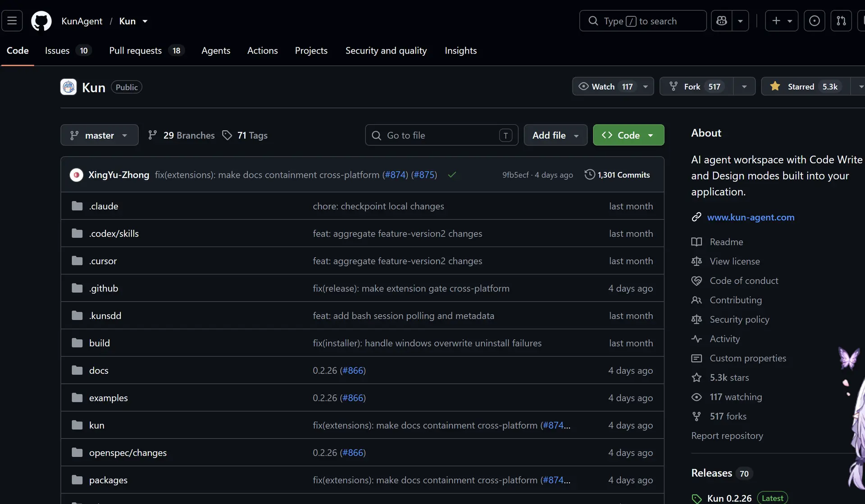Click the Custom properties note icon
The height and width of the screenshot is (504, 865).
tap(697, 358)
